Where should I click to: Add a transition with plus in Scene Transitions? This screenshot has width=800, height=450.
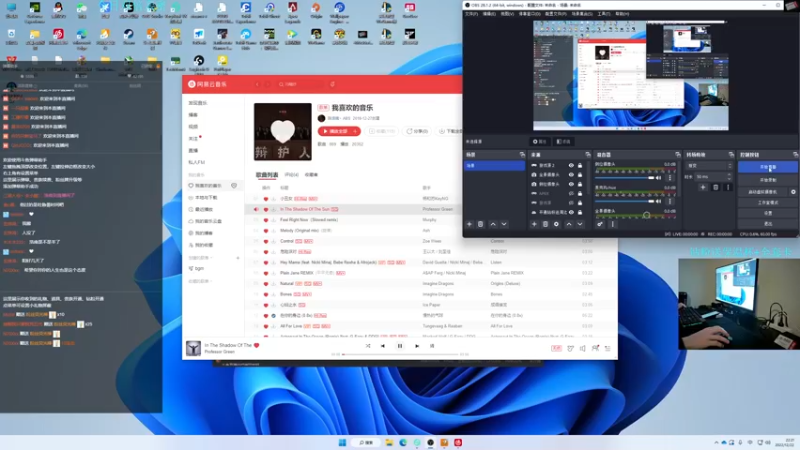(x=703, y=187)
